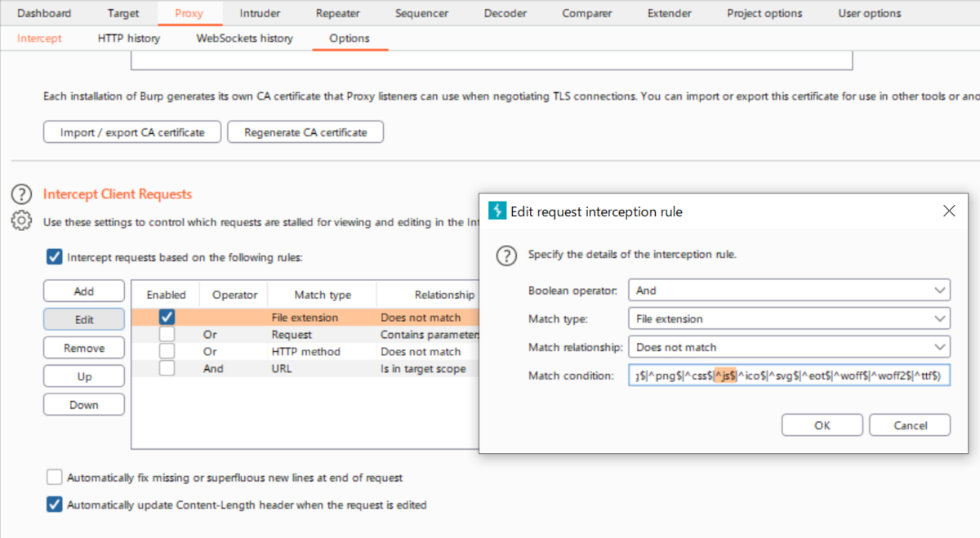
Task: Open the HTTP history sub-tab
Action: (x=129, y=38)
